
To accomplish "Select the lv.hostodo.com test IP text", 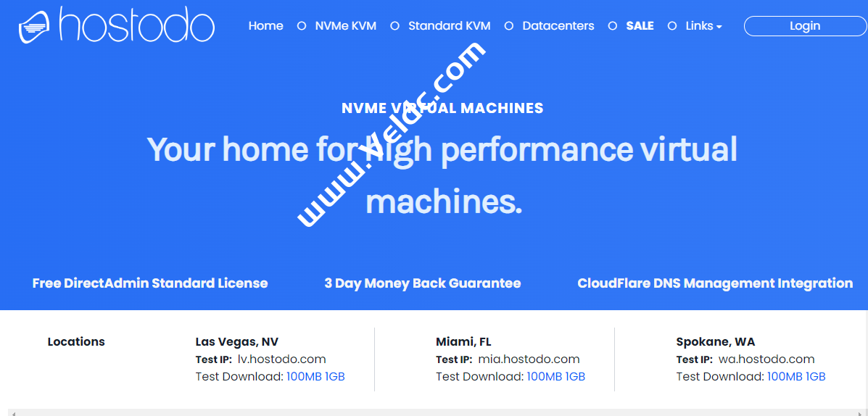I will [282, 359].
